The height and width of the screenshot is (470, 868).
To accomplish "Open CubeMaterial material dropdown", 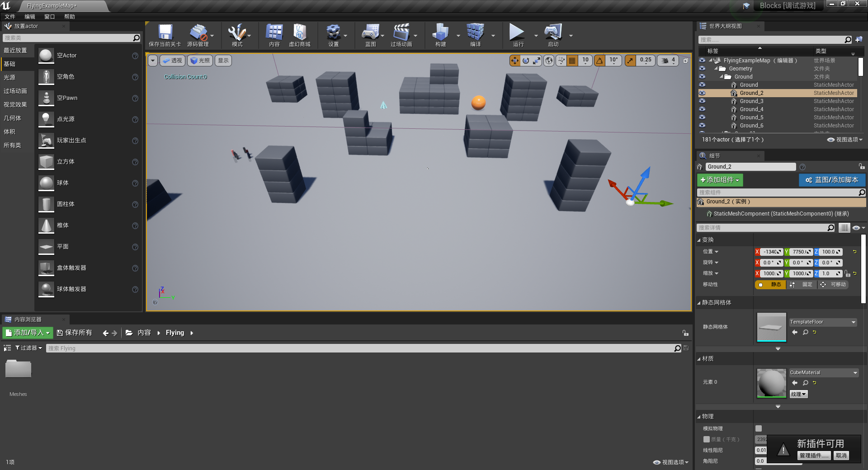I will click(x=824, y=373).
